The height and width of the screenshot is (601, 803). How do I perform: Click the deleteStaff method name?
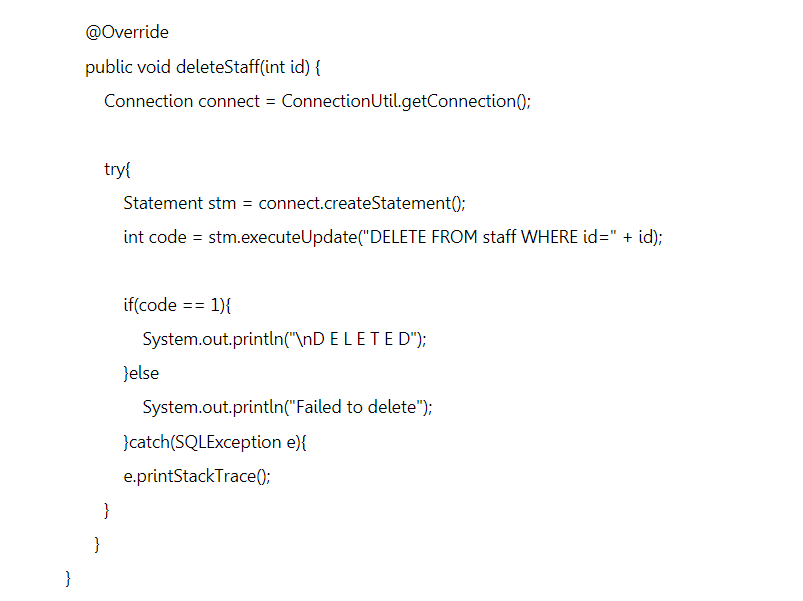218,67
